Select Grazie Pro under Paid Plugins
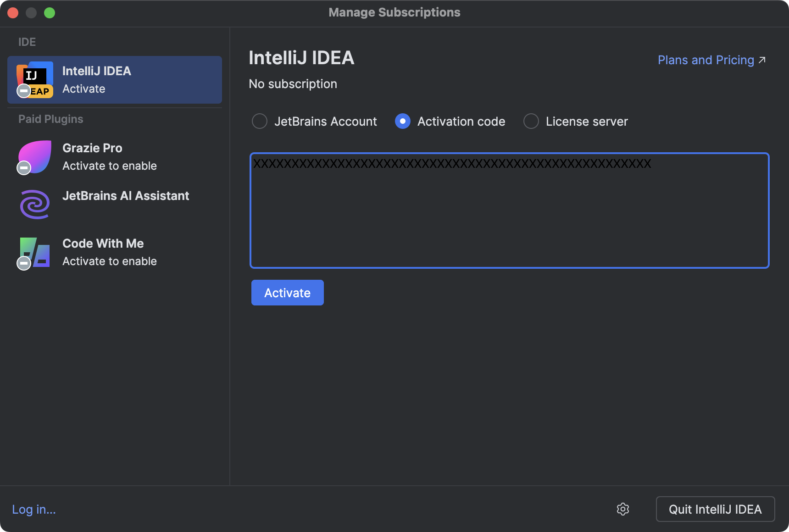This screenshot has height=532, width=789. point(114,157)
